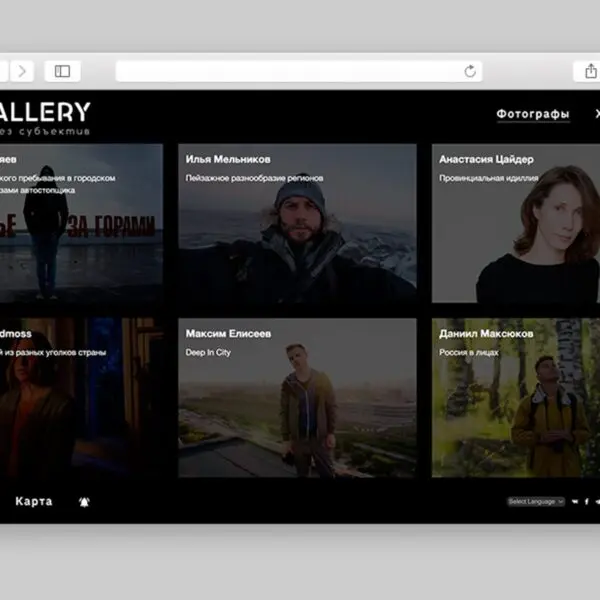Click the name Анастасия Цайдер
The height and width of the screenshot is (600, 600).
(x=486, y=159)
